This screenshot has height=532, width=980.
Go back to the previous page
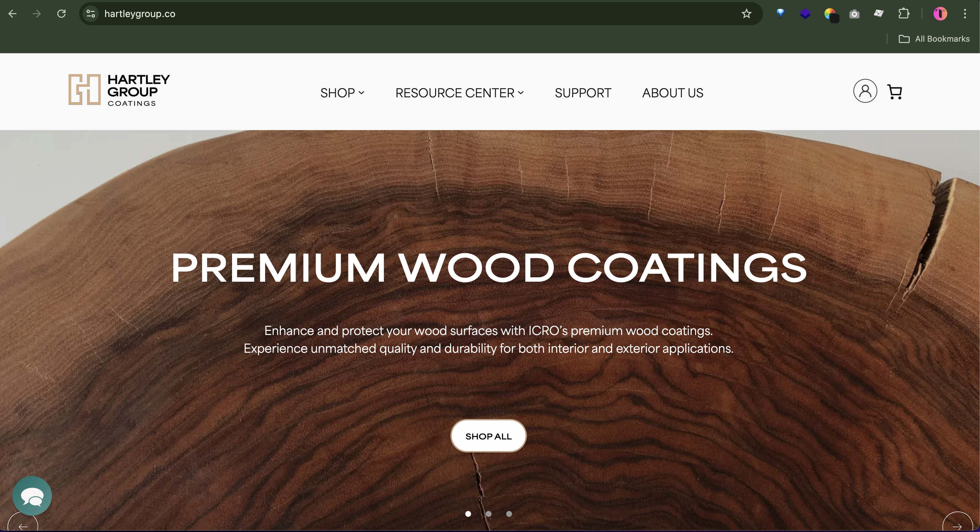click(x=13, y=14)
